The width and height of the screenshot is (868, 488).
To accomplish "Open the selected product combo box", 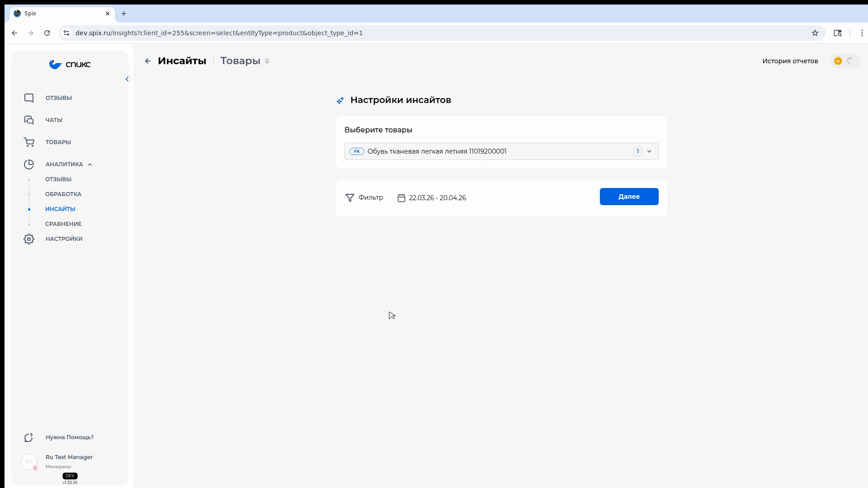I will (501, 151).
